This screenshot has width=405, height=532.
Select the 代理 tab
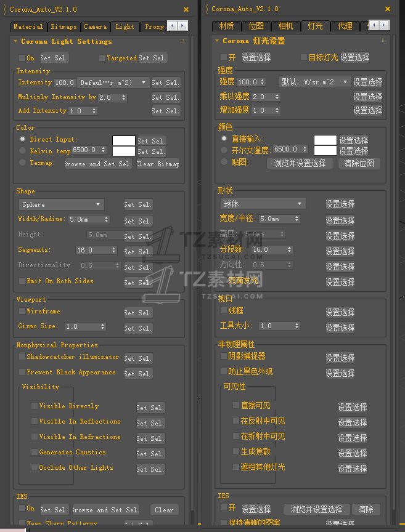pos(345,26)
